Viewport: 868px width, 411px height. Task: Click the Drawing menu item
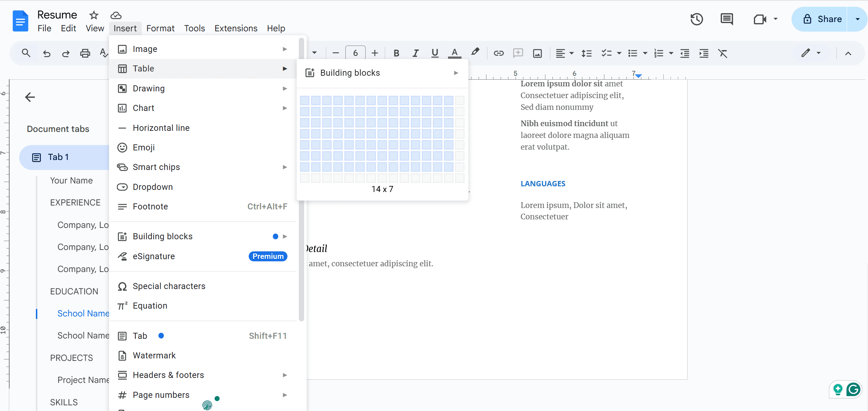[149, 88]
